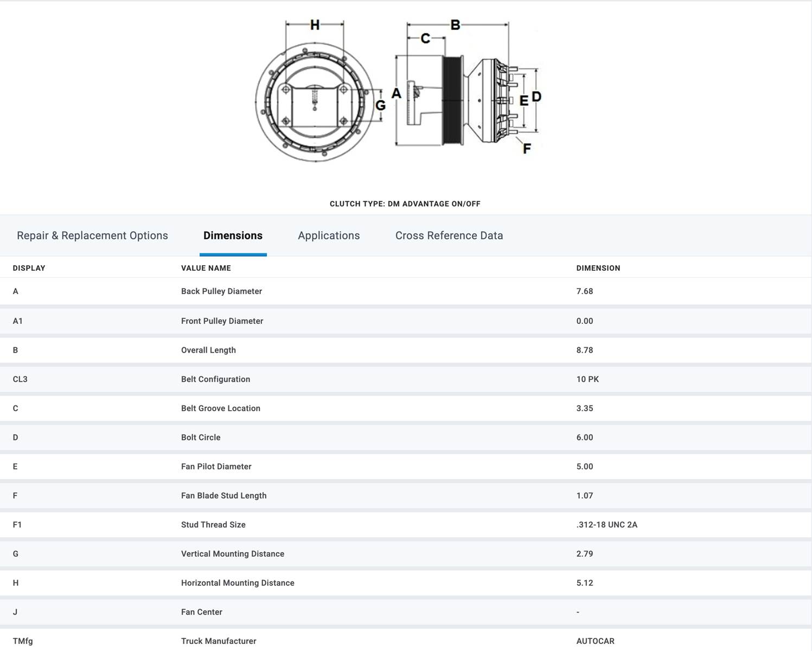812x651 pixels.
Task: Switch to the Applications tab
Action: 329,235
